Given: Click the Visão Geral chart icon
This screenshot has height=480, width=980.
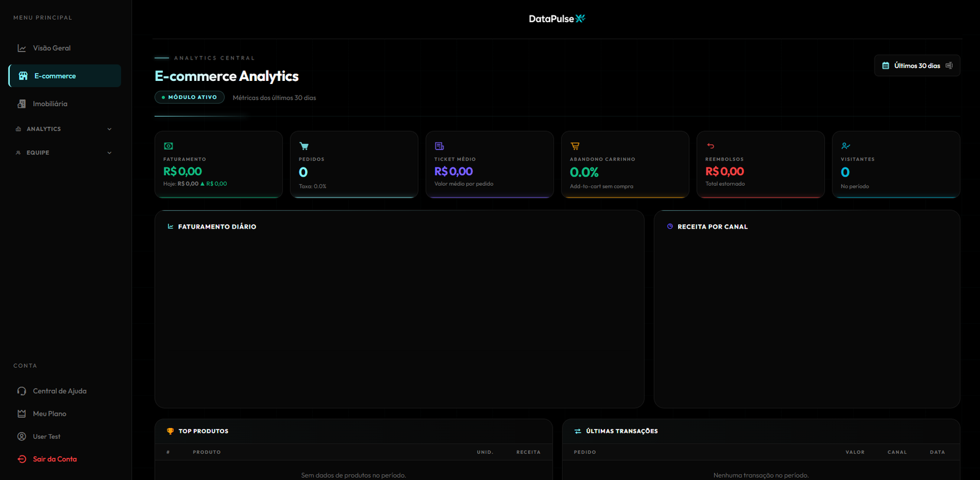Looking at the screenshot, I should coord(22,48).
